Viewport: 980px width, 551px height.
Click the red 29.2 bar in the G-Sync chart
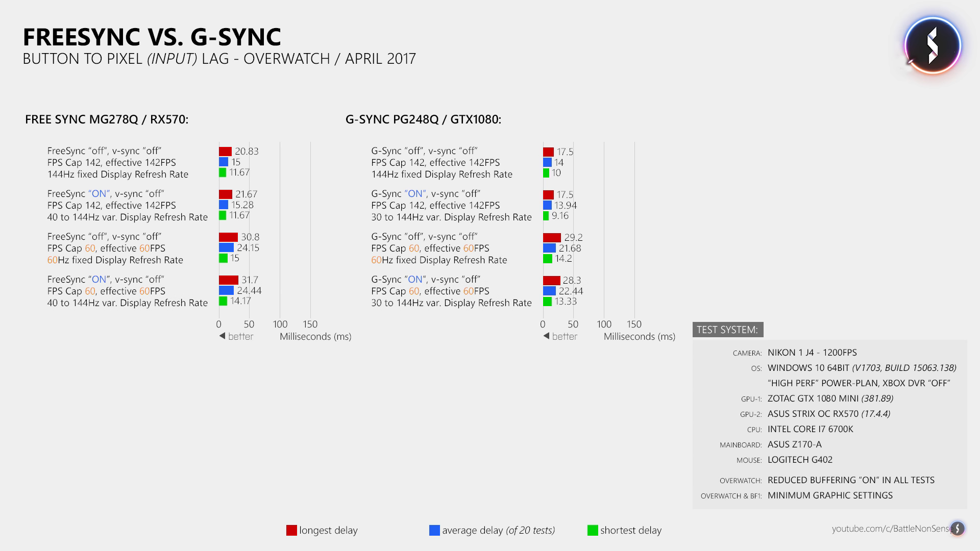coord(552,238)
